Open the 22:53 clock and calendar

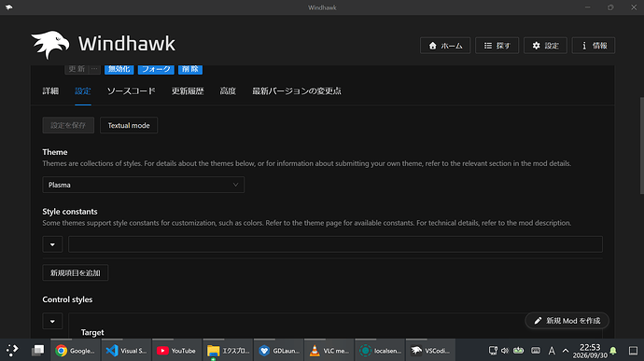pyautogui.click(x=590, y=351)
